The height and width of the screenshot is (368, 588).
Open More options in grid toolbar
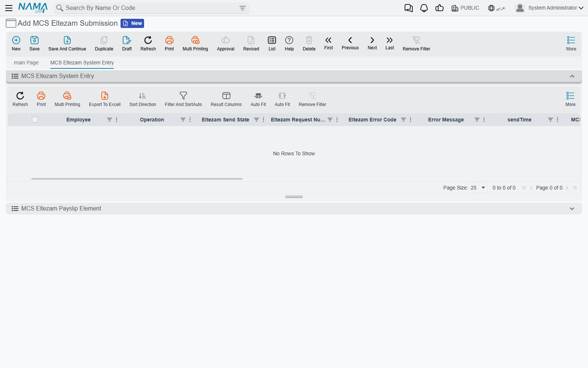570,99
